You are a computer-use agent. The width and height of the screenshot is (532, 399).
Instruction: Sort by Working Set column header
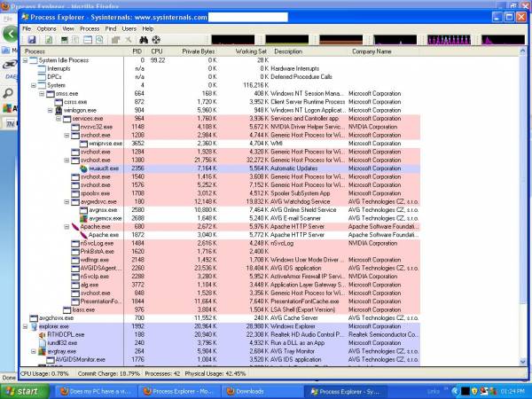click(x=244, y=51)
